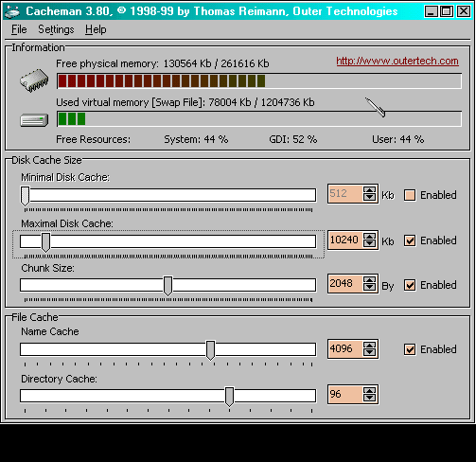The width and height of the screenshot is (476, 462).
Task: Enable the Minimal Disk Cache checkbox
Action: click(410, 195)
